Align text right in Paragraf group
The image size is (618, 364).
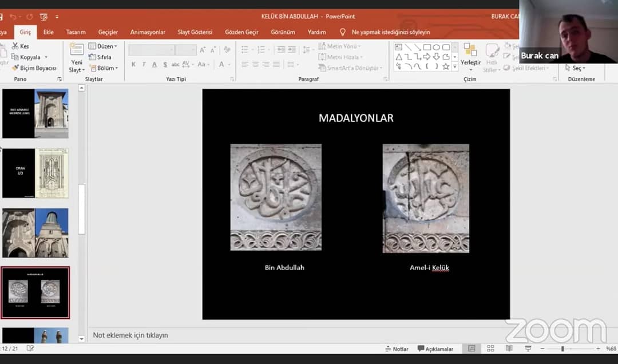pos(266,64)
